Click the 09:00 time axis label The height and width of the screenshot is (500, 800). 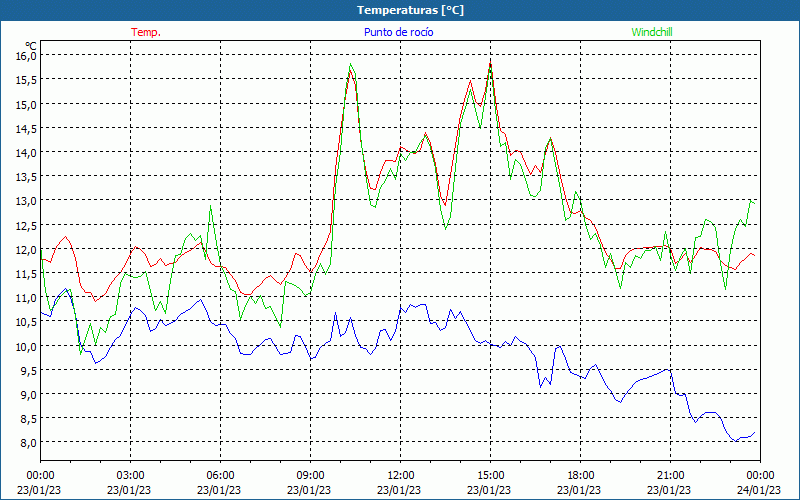tap(311, 475)
